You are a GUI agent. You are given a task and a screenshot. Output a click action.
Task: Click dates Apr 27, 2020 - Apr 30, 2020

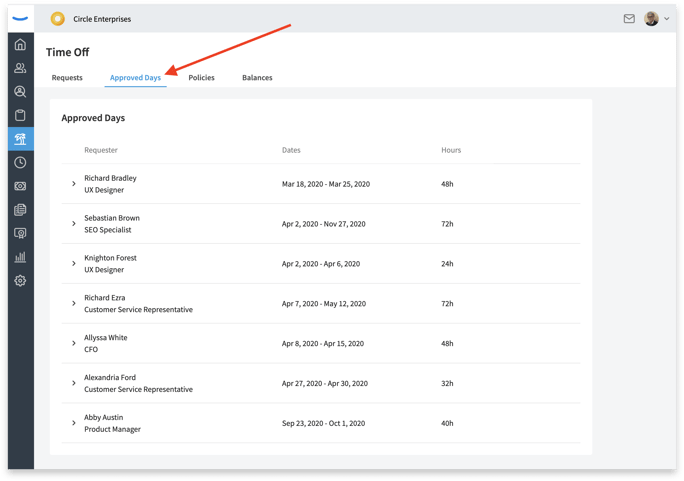pos(325,383)
